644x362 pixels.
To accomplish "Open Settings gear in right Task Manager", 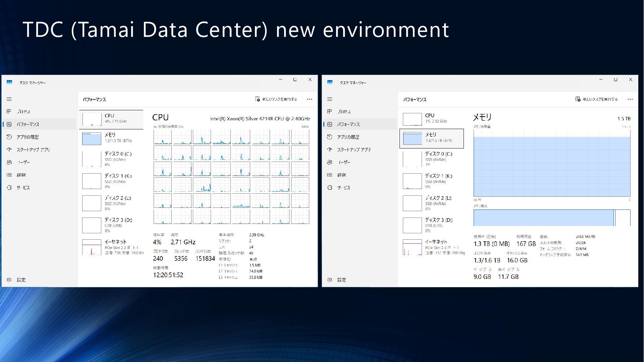I will 330,280.
